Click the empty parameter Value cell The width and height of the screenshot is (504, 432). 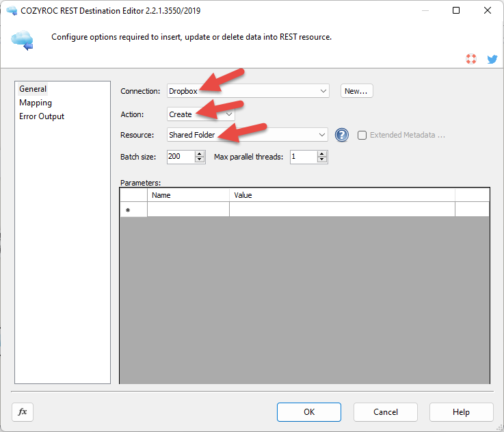click(343, 209)
